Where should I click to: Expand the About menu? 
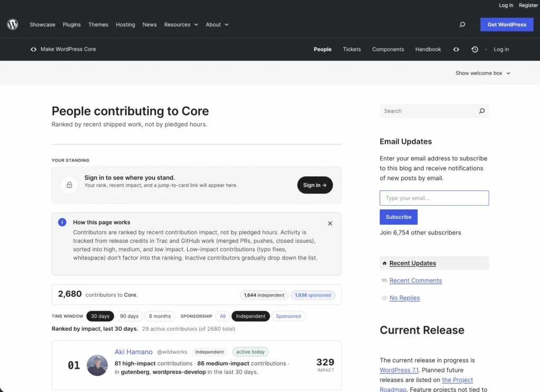(217, 24)
